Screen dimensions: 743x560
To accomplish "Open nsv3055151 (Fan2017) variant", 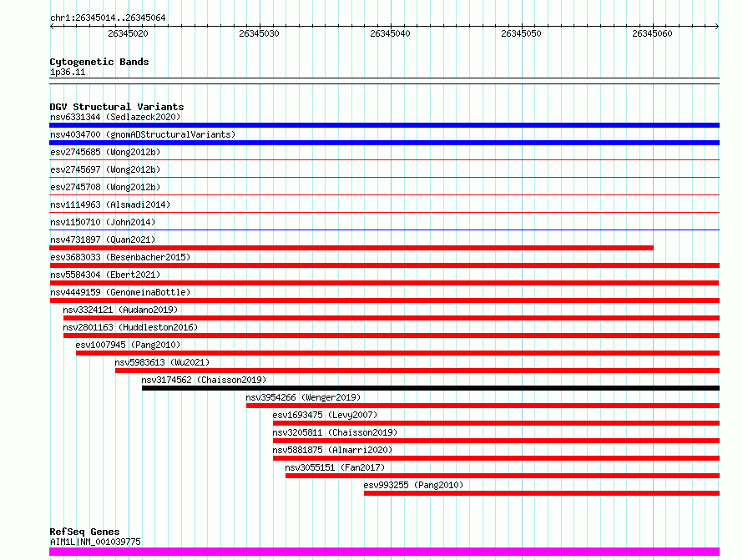I will point(335,467).
